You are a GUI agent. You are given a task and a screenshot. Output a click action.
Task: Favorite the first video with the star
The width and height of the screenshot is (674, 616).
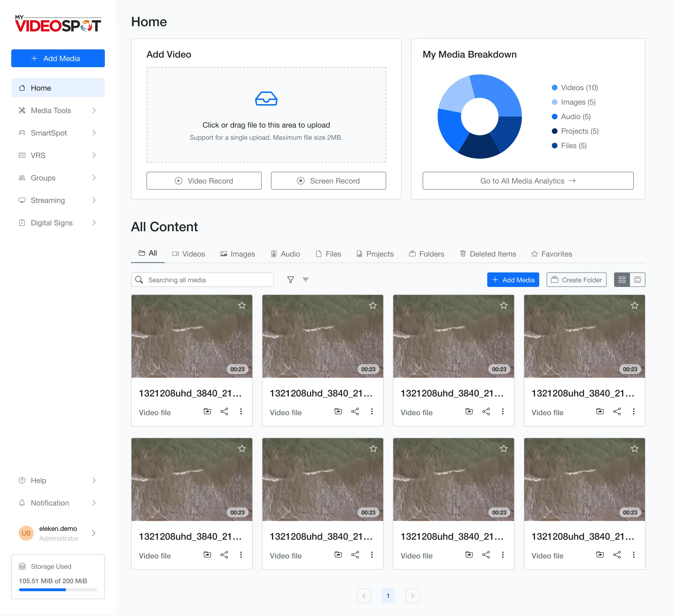coord(242,305)
